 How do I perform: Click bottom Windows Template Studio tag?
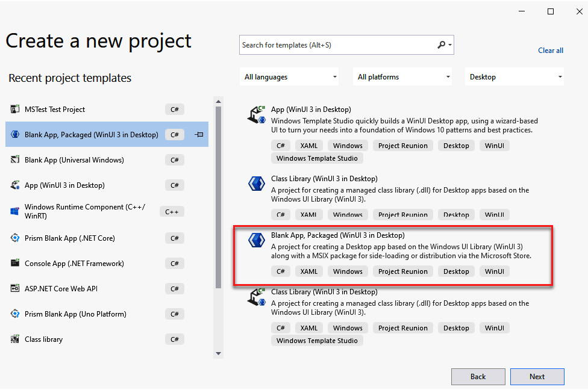317,341
